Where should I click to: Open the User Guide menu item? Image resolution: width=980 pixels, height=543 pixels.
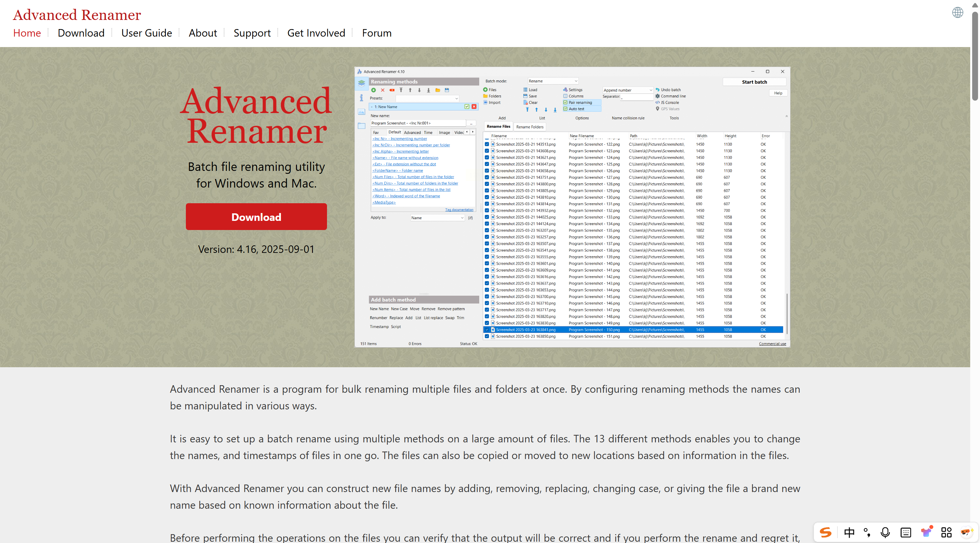coord(146,33)
